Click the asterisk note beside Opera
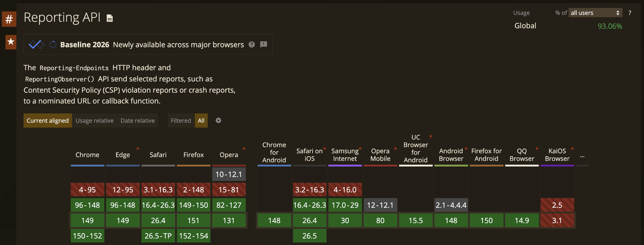This screenshot has height=245, width=644. click(244, 149)
